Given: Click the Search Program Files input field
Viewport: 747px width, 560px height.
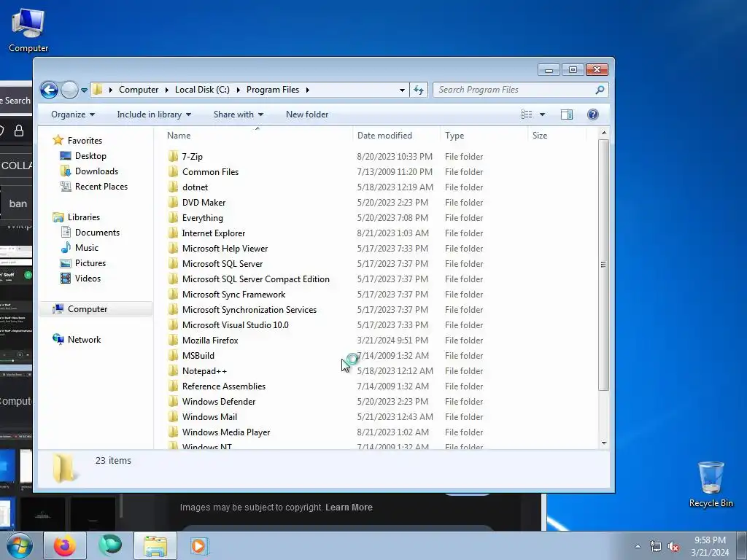Looking at the screenshot, I should tap(514, 90).
